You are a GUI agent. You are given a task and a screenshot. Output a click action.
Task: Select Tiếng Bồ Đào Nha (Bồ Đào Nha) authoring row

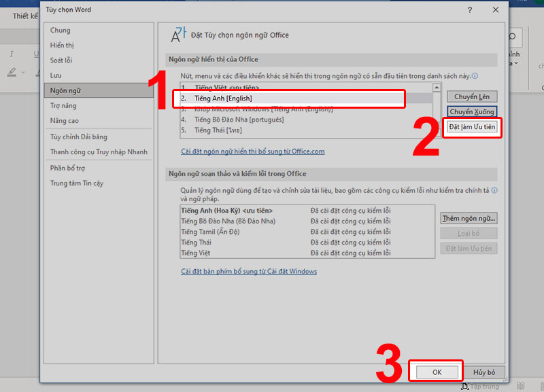tap(307, 221)
